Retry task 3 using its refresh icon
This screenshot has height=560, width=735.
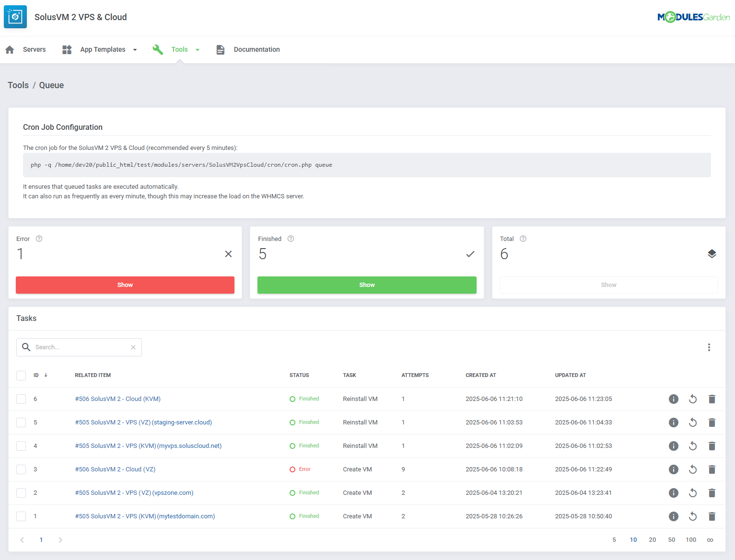(x=693, y=469)
